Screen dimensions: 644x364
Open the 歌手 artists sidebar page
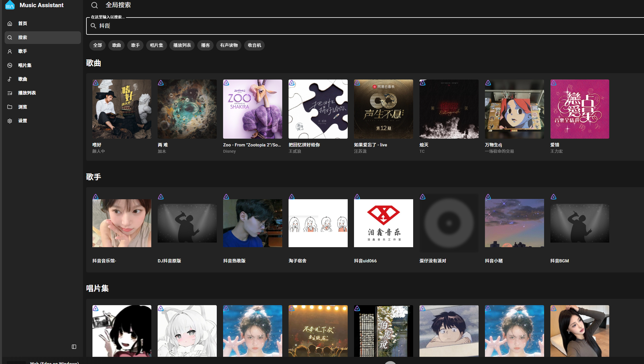(x=22, y=51)
